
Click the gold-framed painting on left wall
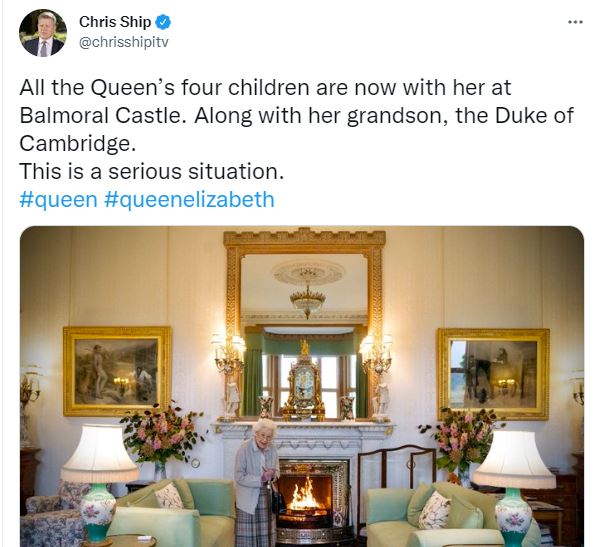(x=117, y=371)
